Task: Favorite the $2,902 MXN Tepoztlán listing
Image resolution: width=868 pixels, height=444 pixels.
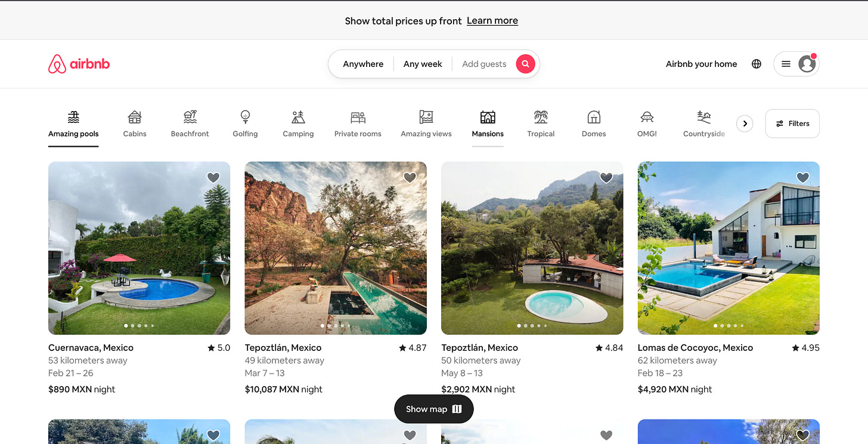Action: 606,177
